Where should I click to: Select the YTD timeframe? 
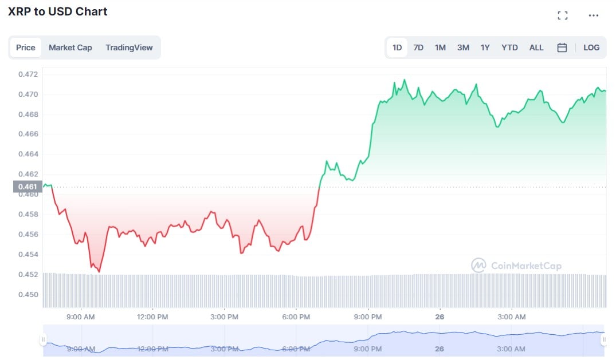[509, 48]
